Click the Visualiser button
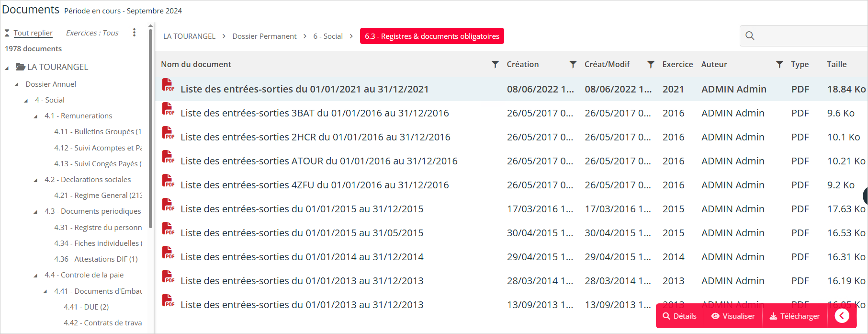This screenshot has width=868, height=334. coord(733,316)
